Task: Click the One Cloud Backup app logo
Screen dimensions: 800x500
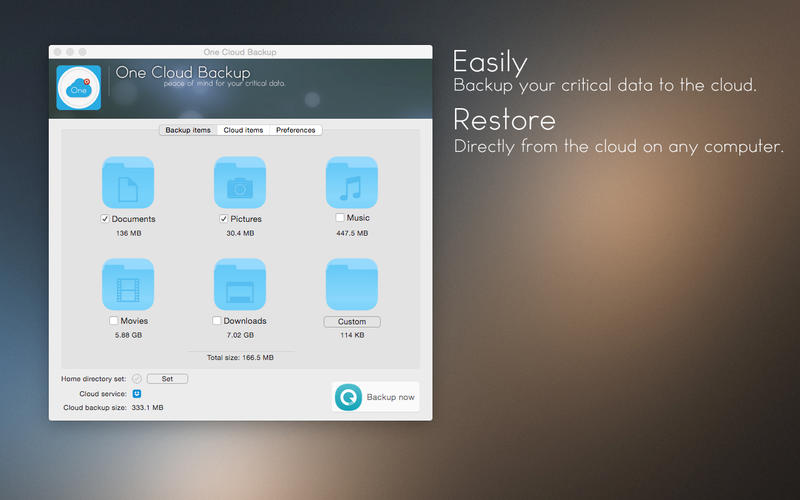Action: click(x=79, y=88)
